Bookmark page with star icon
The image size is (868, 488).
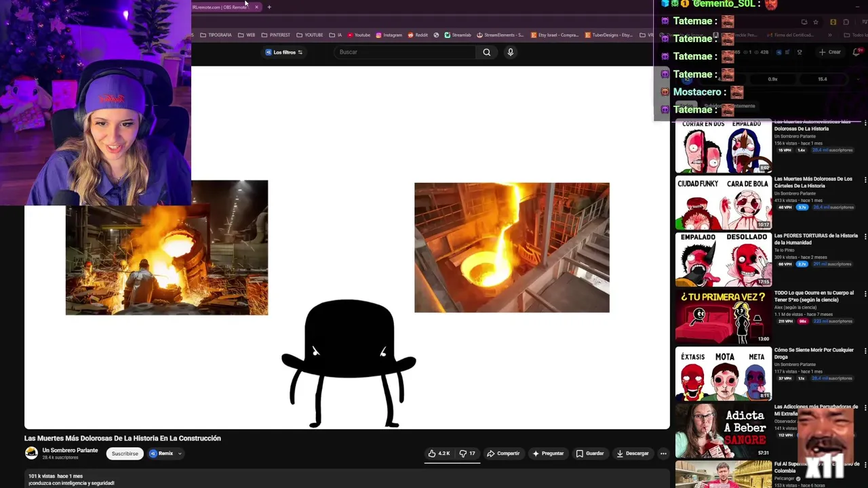[x=816, y=22]
